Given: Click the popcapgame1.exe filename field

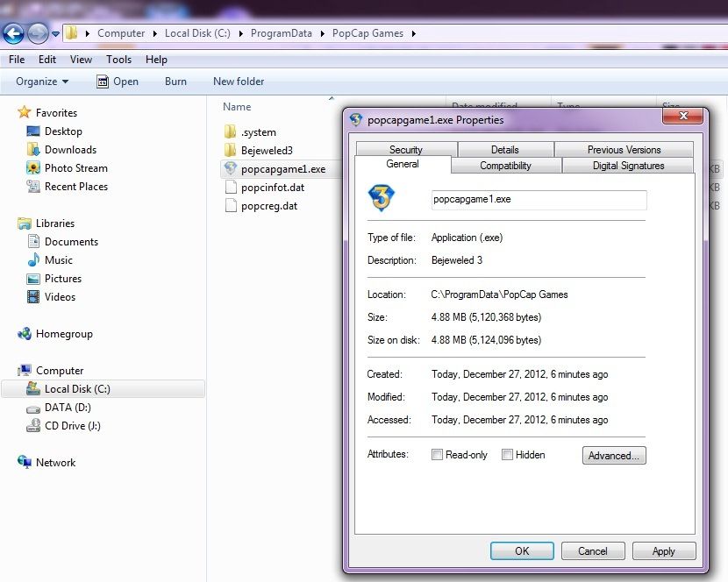Looking at the screenshot, I should [539, 200].
